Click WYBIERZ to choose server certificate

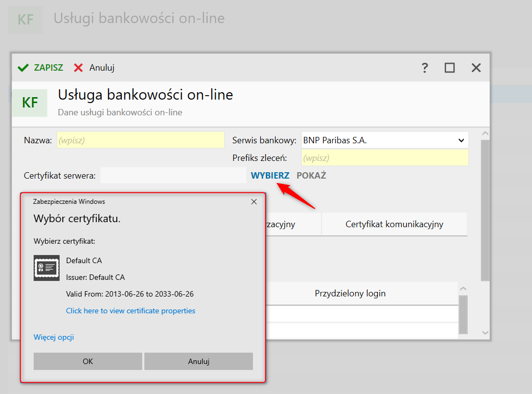(x=270, y=176)
